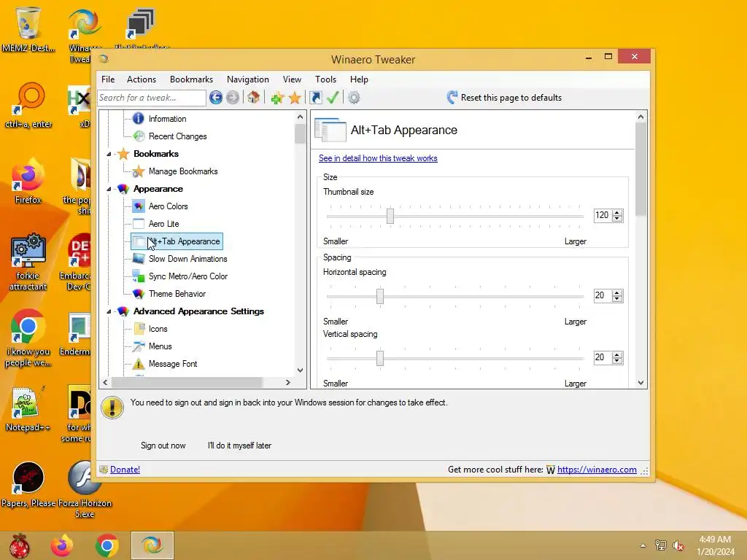Click the green checkmark toolbar icon
The width and height of the screenshot is (747, 560).
click(333, 98)
